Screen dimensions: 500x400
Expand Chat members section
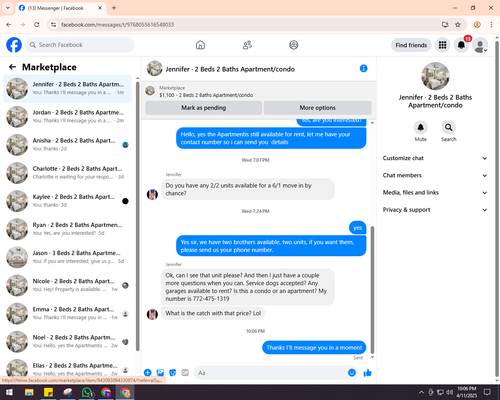tap(435, 175)
